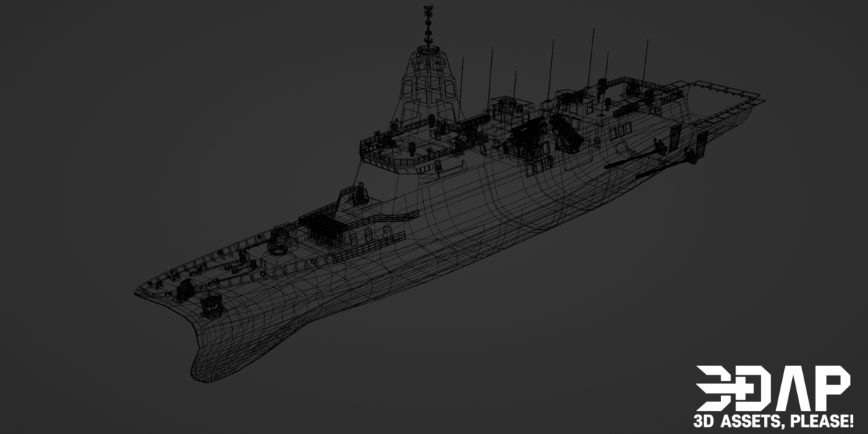The image size is (868, 434).
Task: Select the radar mast top of the ship
Action: point(428,25)
